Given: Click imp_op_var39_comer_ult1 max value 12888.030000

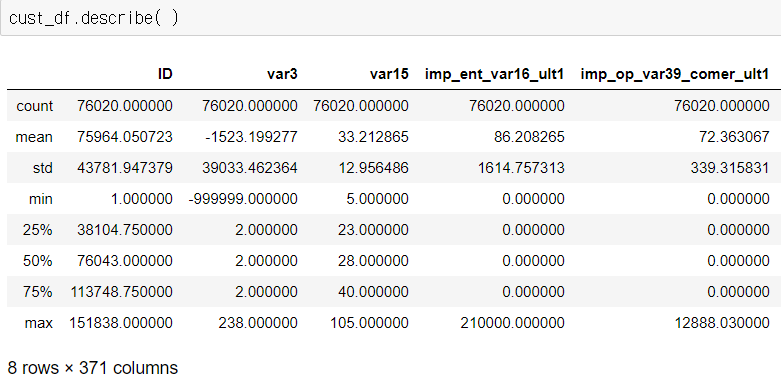Looking at the screenshot, I should [x=722, y=323].
